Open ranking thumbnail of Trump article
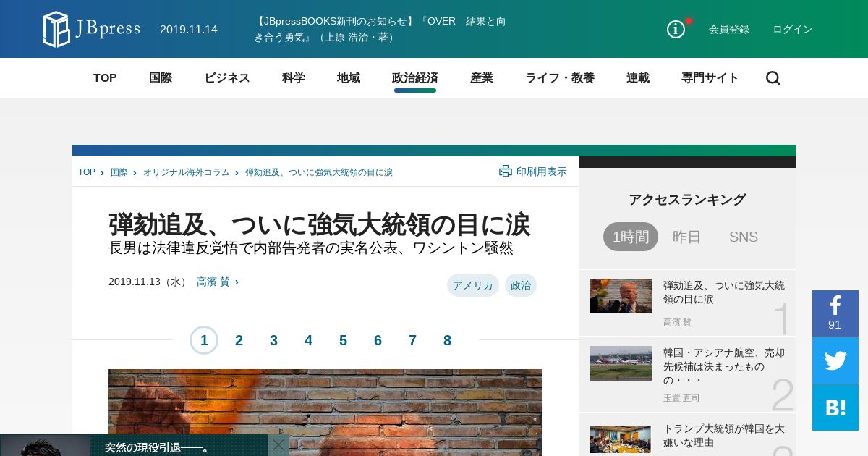 tap(621, 296)
